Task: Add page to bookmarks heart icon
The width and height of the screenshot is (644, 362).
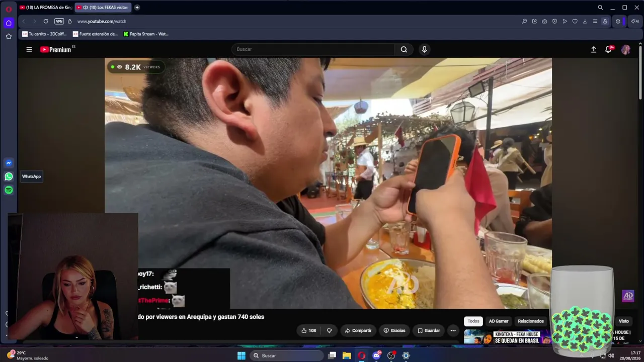Action: click(575, 21)
